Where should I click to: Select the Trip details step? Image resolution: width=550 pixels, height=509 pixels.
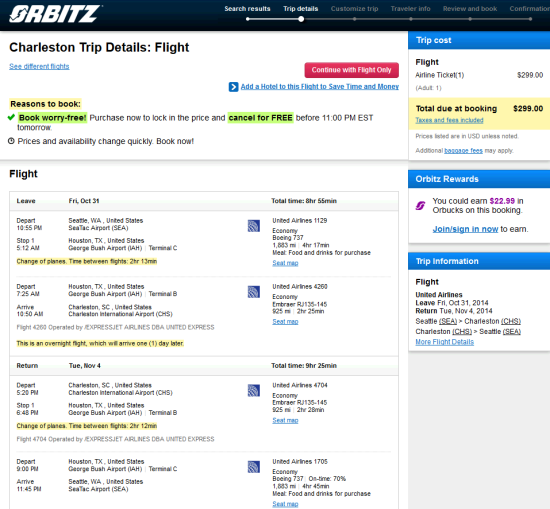[x=301, y=9]
